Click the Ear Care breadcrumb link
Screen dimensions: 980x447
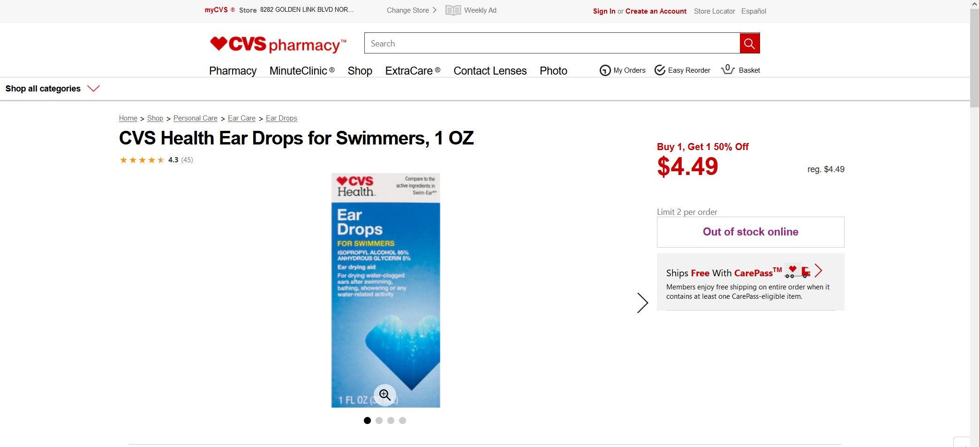(x=241, y=118)
